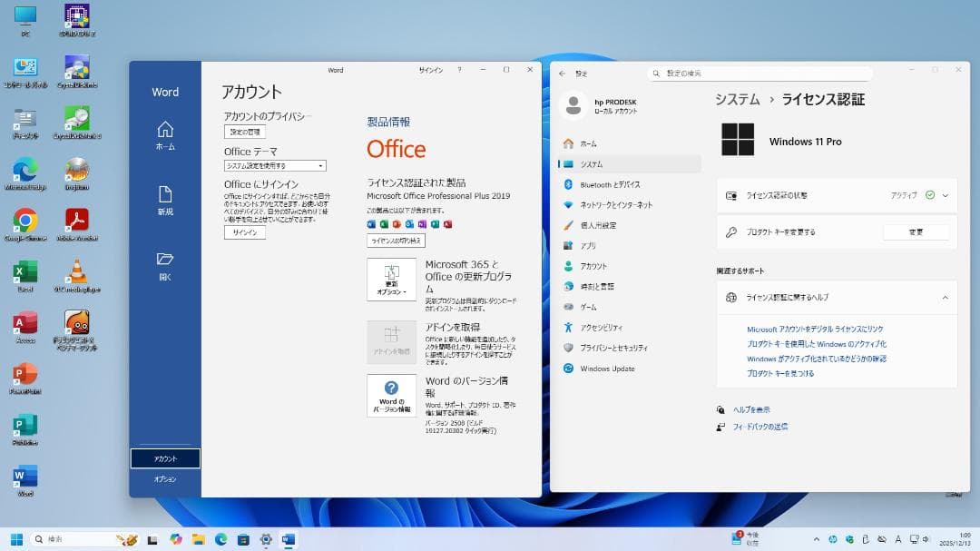This screenshot has height=551, width=980.
Task: Click the Word のバージョン情報 icon button
Action: point(391,397)
